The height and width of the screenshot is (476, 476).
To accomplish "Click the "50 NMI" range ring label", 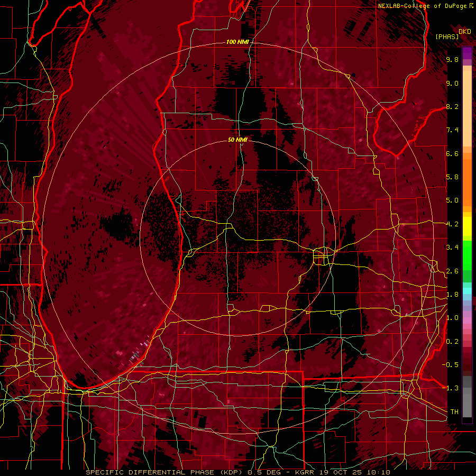I will (x=237, y=140).
